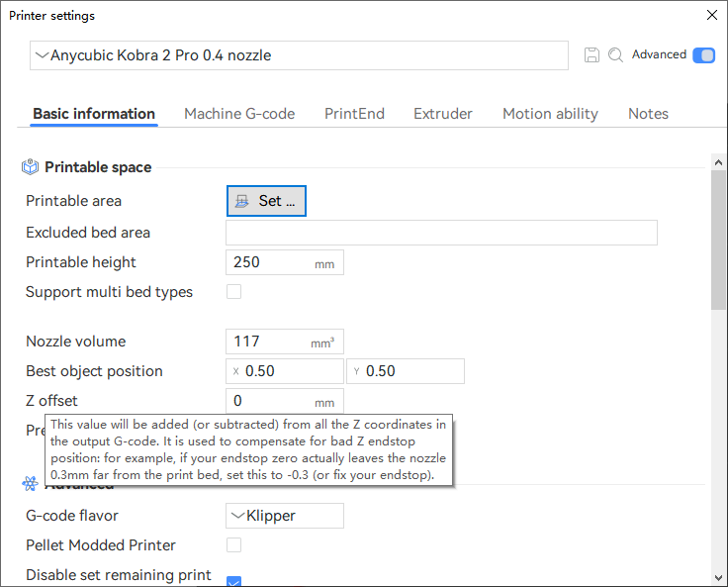Click the vertical scrollbar thumb
The height and width of the screenshot is (587, 728).
(718, 240)
